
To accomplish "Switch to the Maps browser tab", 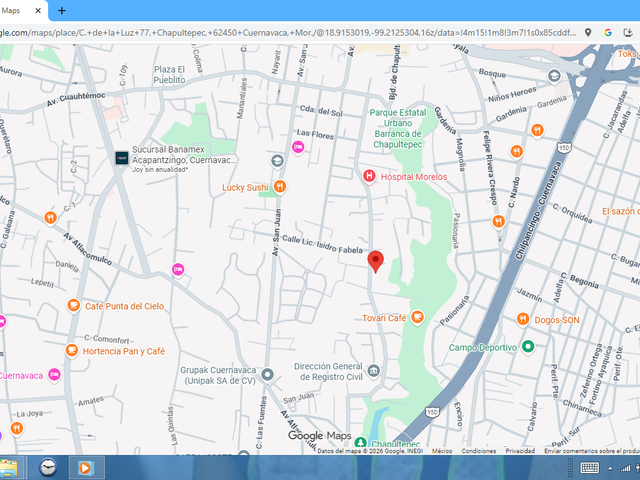I will (22, 11).
